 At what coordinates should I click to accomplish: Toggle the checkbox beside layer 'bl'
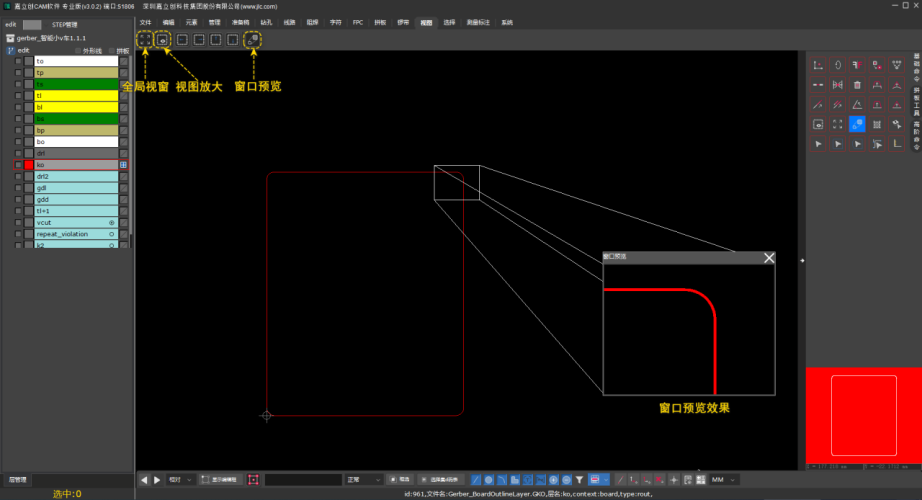pos(18,108)
